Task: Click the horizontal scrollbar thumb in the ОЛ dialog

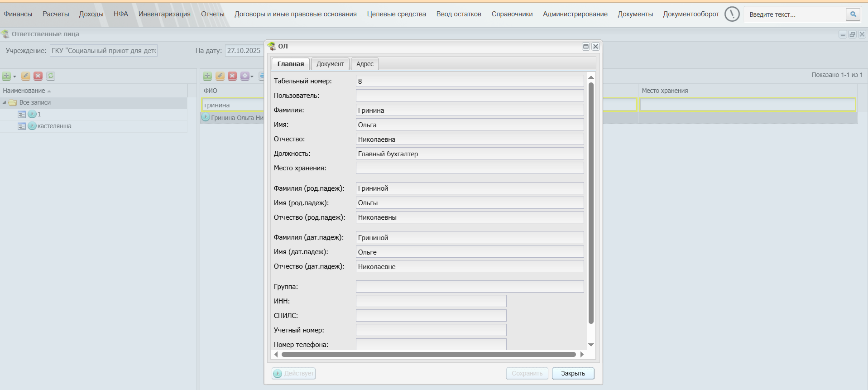Action: point(428,354)
